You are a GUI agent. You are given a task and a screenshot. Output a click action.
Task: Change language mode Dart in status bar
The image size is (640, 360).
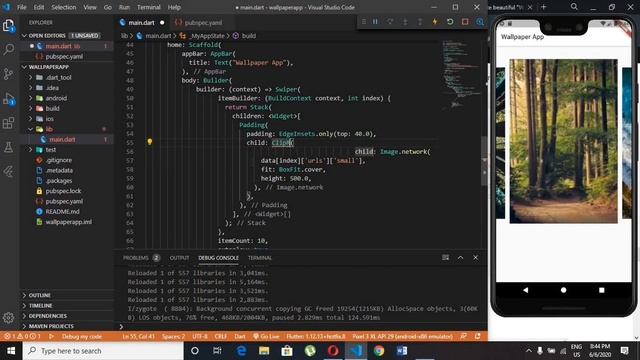(x=240, y=337)
